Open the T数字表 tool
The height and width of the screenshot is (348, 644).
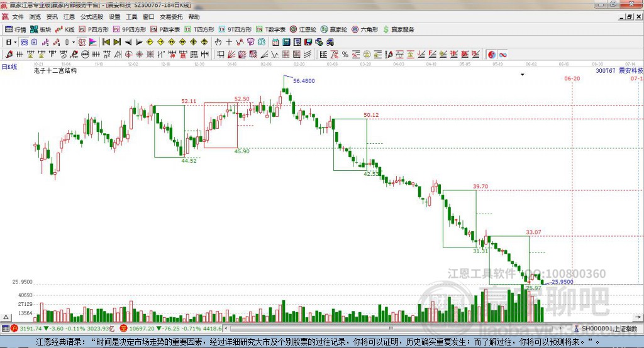pos(270,30)
